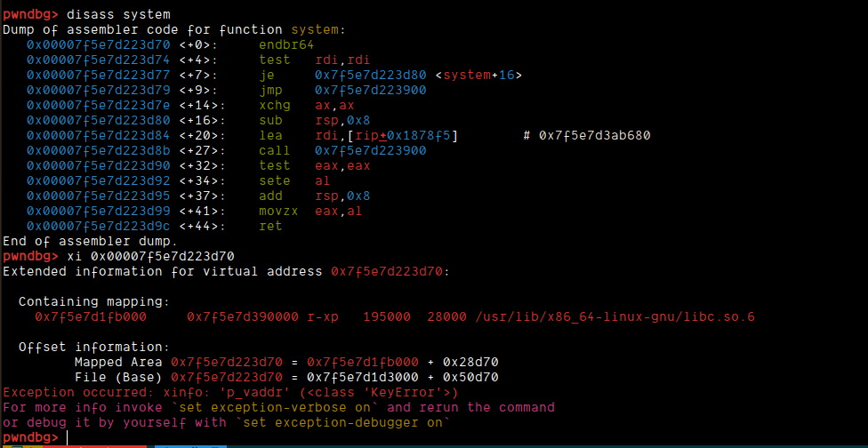Click the 'Containing mapping:' heading
The height and width of the screenshot is (448, 868).
tap(94, 302)
